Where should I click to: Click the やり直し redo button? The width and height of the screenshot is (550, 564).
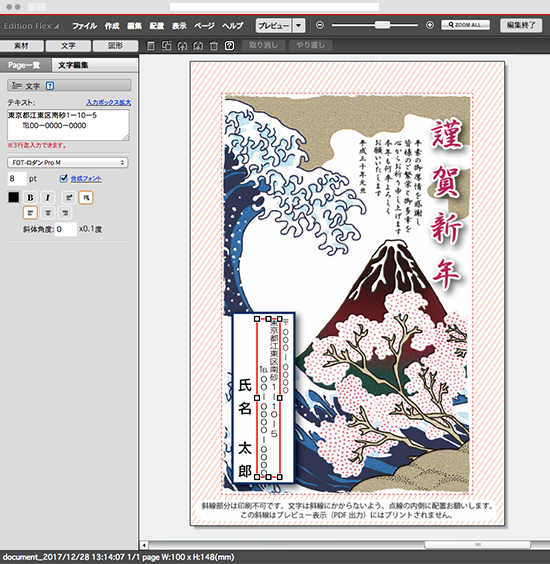[310, 45]
